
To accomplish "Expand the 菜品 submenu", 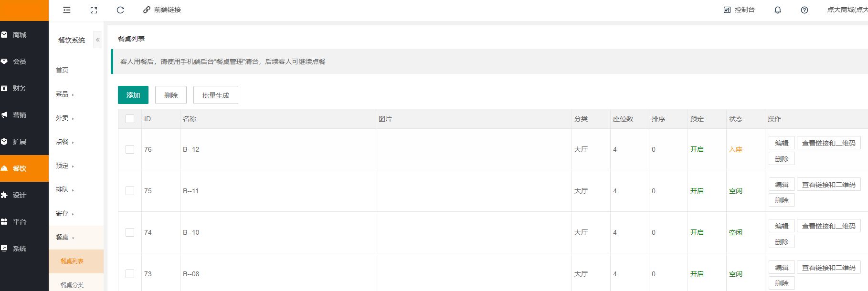I will (x=65, y=94).
